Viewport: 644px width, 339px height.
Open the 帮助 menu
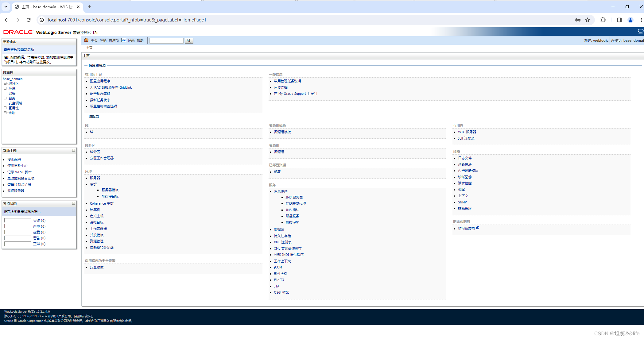(140, 40)
